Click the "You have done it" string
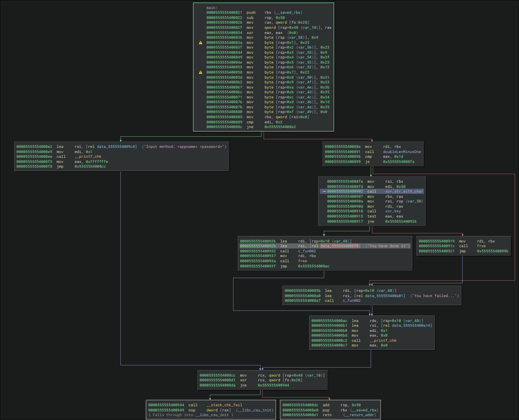This screenshot has height=420, width=519. point(388,246)
